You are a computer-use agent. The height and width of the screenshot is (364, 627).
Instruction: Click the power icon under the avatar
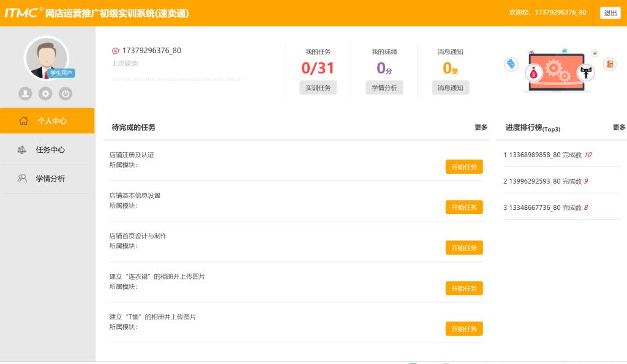[66, 94]
